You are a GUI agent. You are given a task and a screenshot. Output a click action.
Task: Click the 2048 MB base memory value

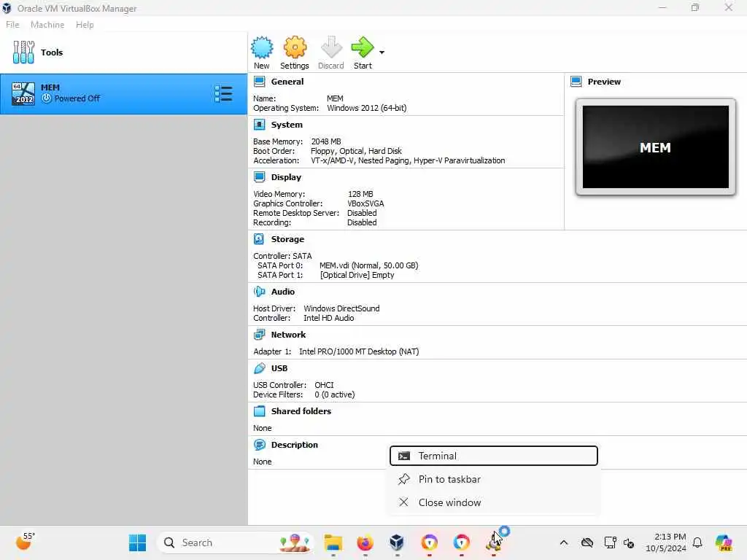tap(326, 141)
